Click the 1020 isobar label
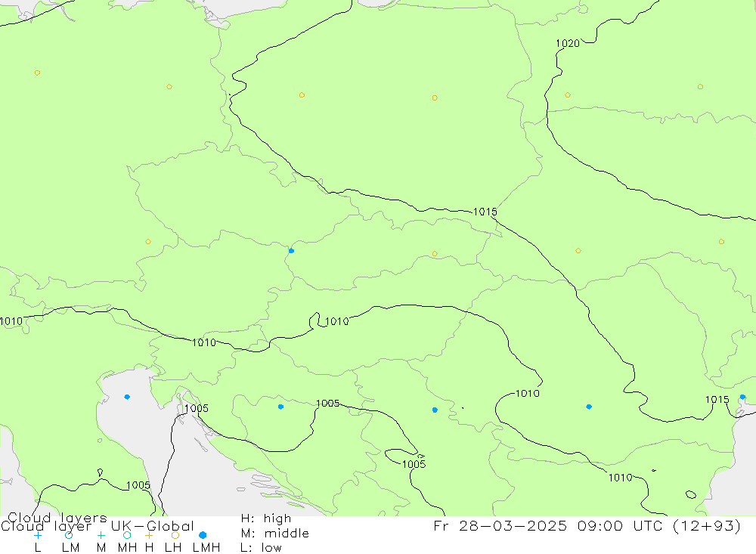 568,43
